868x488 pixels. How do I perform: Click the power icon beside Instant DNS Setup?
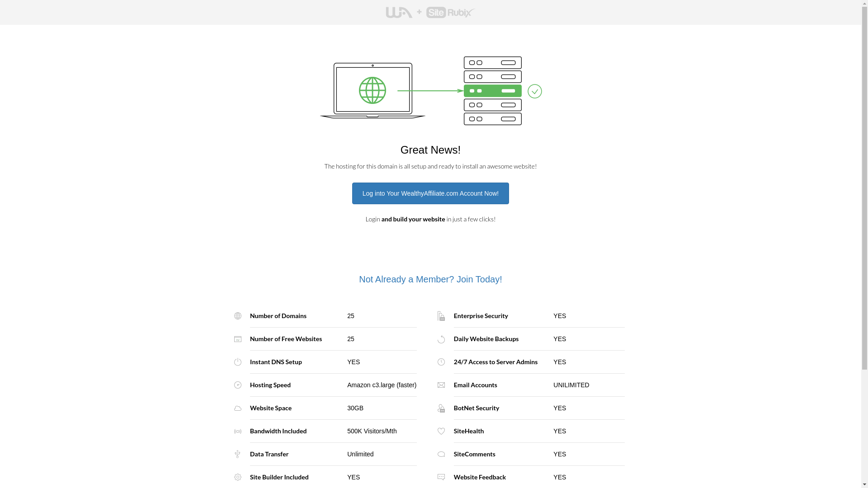pyautogui.click(x=238, y=362)
